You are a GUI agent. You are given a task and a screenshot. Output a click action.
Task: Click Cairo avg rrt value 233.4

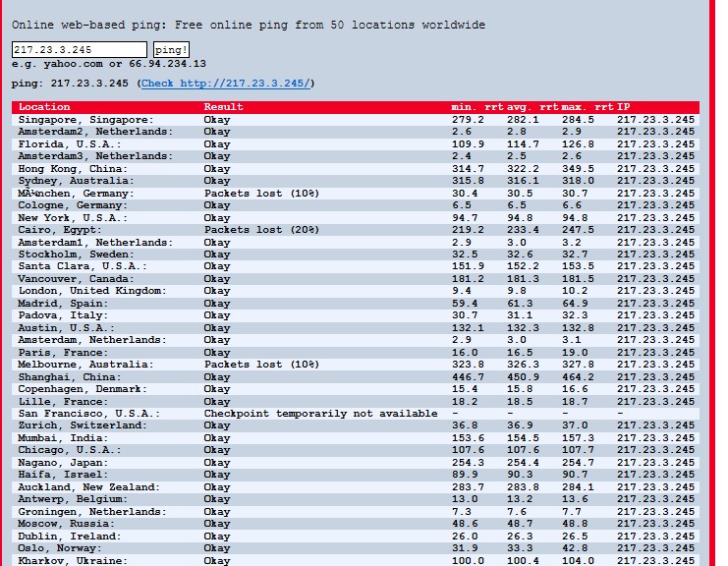pos(523,230)
